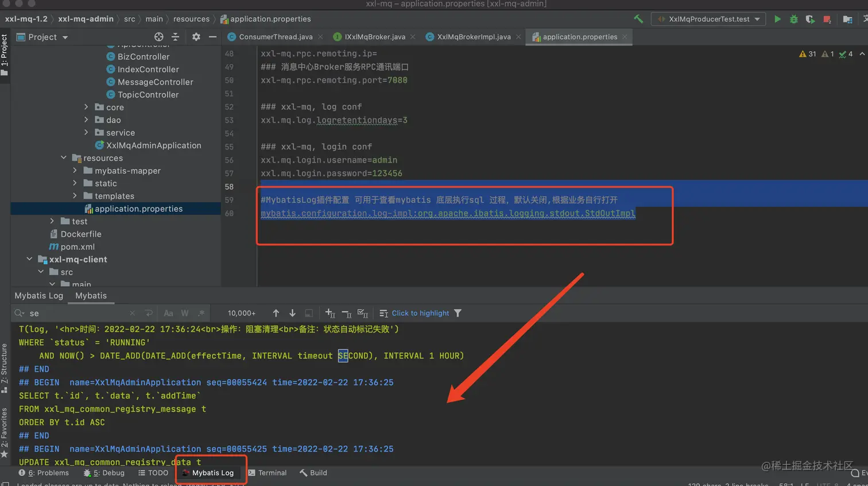Screen dimensions: 868x486
Task: Expand the inspections widget chevron
Action: [862, 54]
